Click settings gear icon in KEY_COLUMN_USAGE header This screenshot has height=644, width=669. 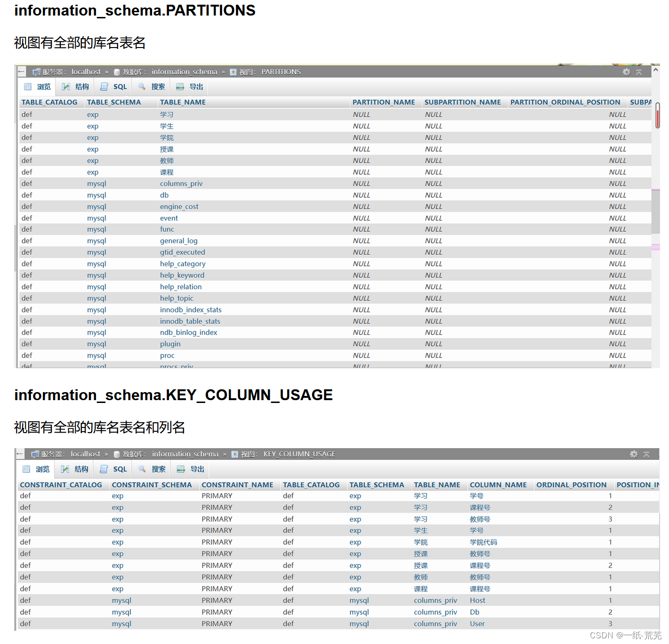click(634, 454)
